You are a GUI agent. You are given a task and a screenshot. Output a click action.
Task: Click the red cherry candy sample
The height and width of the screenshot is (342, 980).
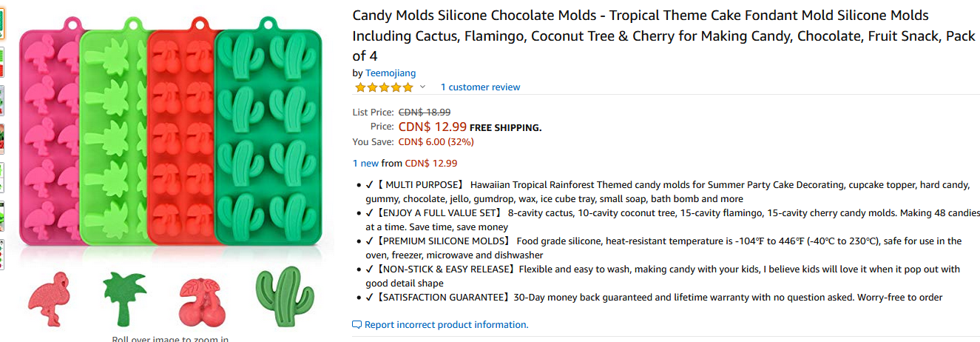coord(202,301)
